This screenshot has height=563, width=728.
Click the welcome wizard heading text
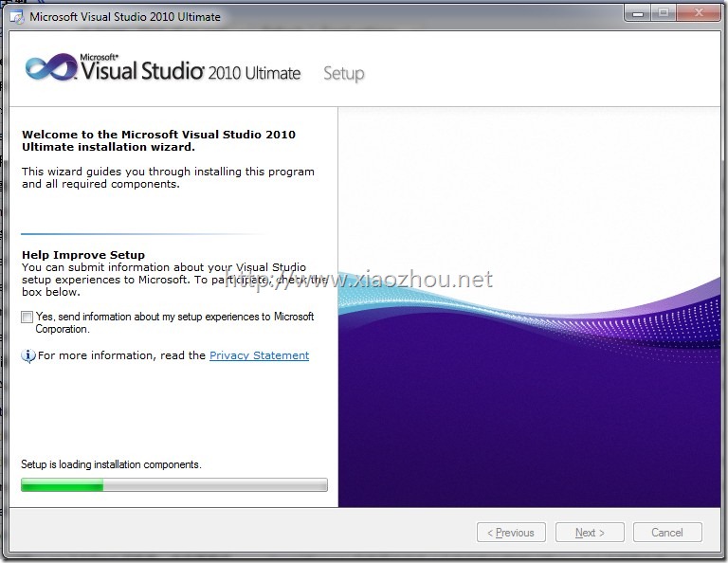pos(158,140)
